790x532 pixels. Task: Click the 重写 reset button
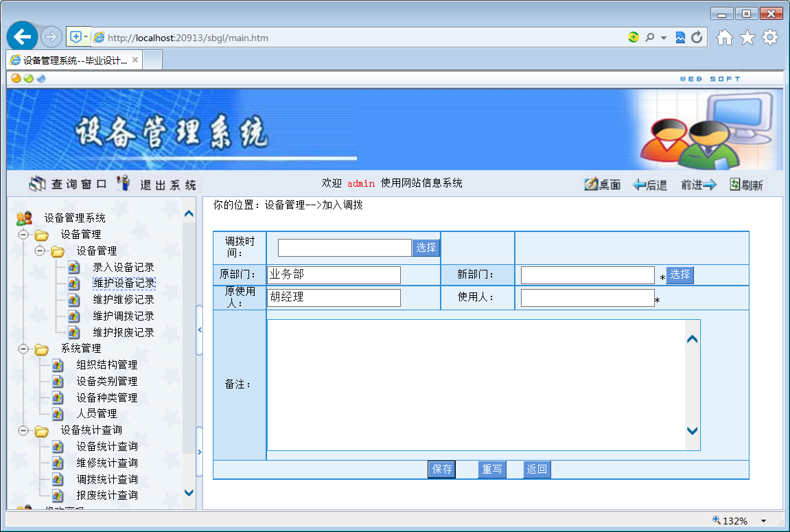coord(491,469)
